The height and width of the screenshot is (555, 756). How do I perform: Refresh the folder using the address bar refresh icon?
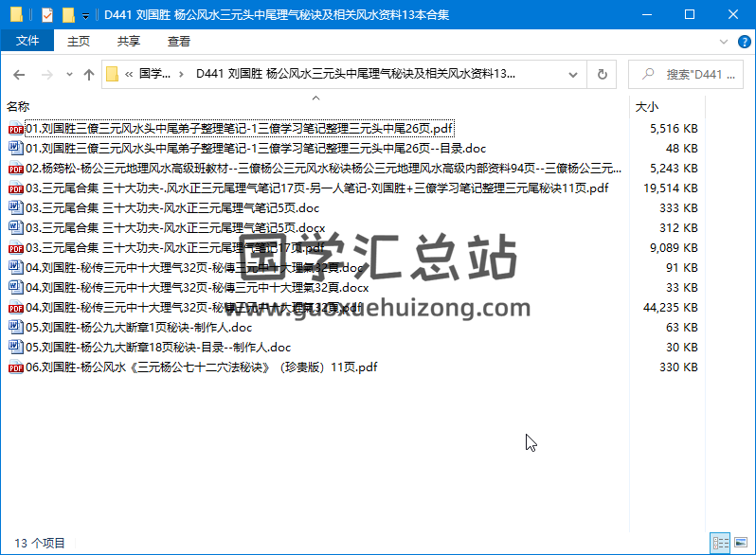tap(601, 75)
